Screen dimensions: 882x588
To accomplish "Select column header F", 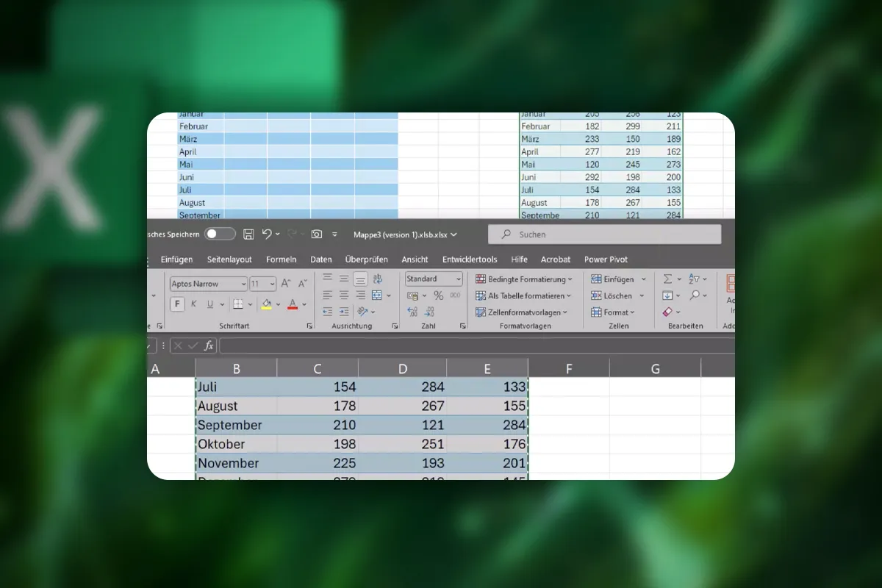I will click(569, 369).
